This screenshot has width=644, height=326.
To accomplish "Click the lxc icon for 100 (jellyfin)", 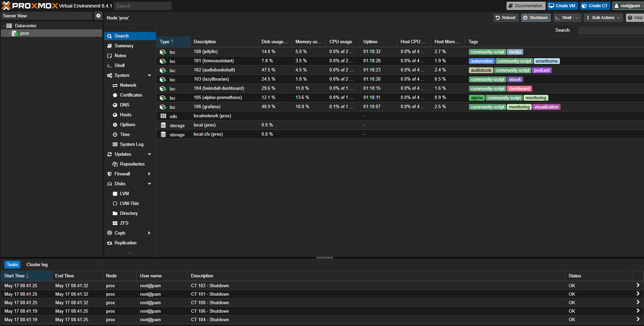I will click(x=163, y=52).
